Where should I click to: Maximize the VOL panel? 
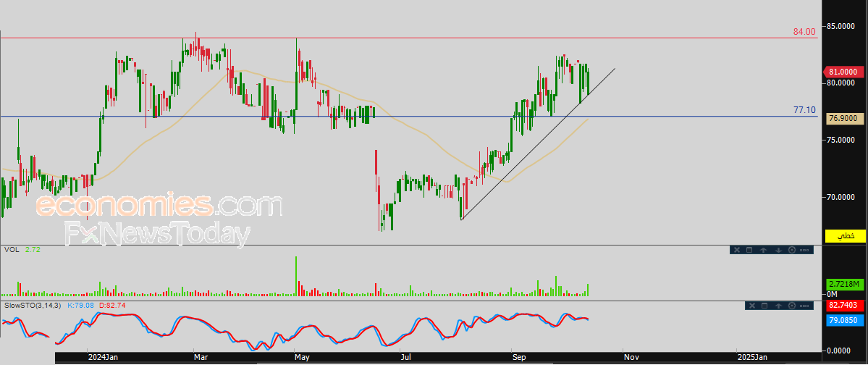[x=750, y=250]
